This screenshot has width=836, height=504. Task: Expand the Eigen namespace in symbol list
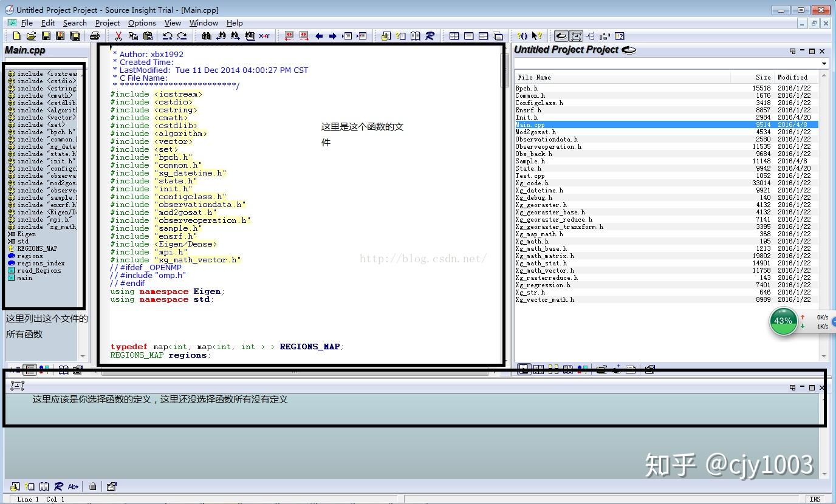11,234
